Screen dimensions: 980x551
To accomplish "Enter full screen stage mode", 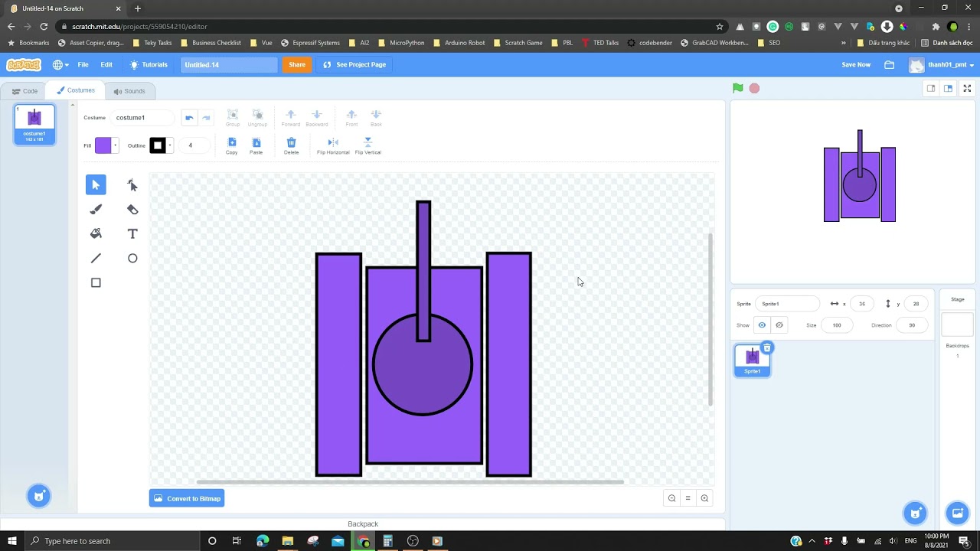I will (967, 88).
